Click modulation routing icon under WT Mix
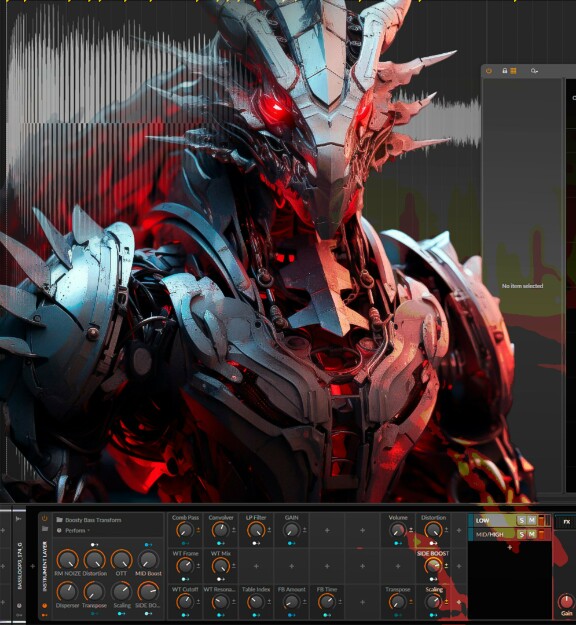Image resolution: width=576 pixels, height=625 pixels. point(220,579)
